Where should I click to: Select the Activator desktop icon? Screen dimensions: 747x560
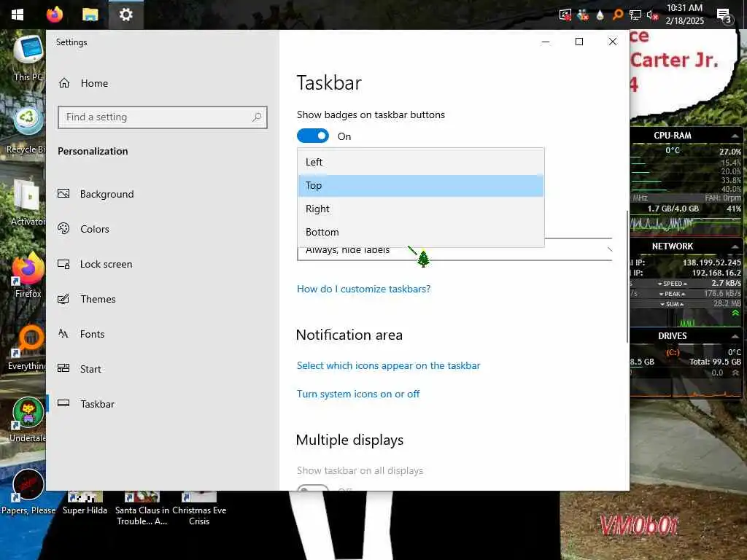pos(28,203)
